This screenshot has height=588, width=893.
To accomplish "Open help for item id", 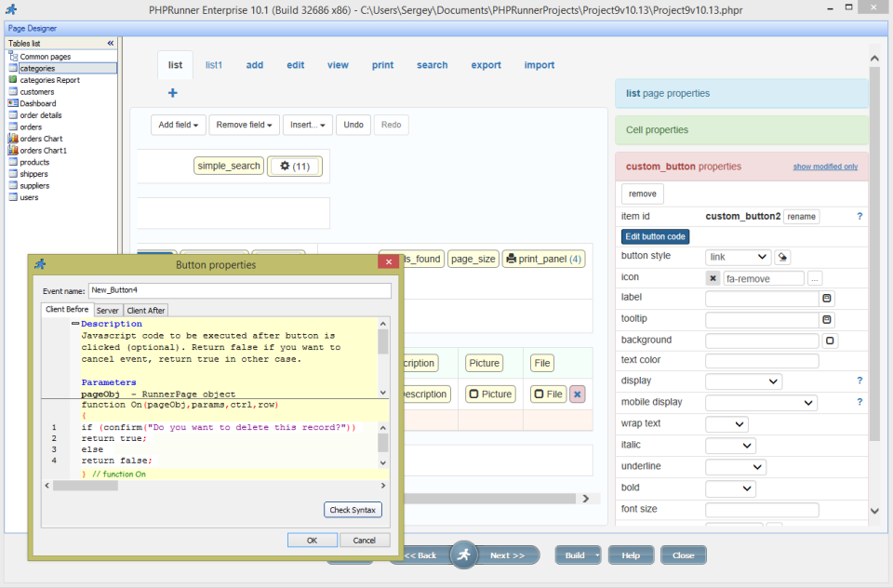I will 860,217.
